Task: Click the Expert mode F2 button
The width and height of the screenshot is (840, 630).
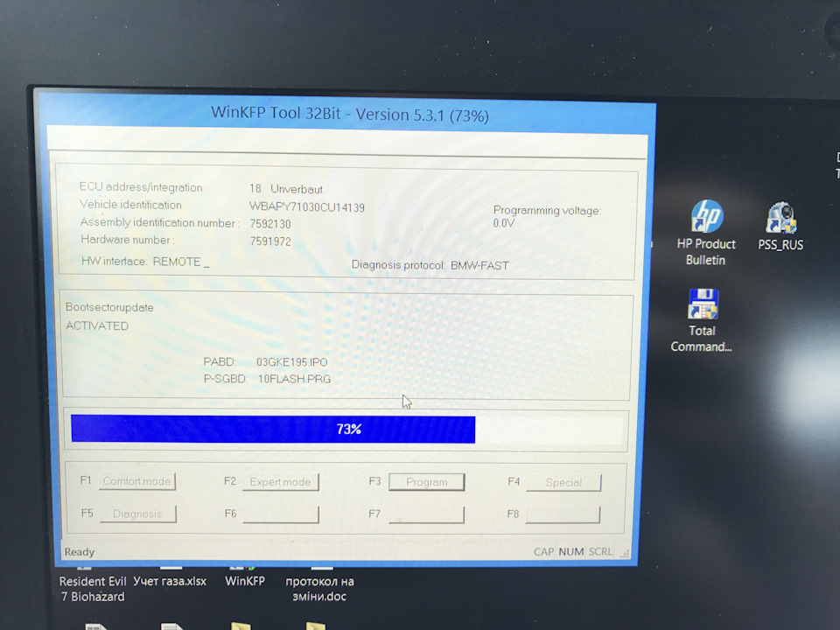Action: (x=280, y=481)
